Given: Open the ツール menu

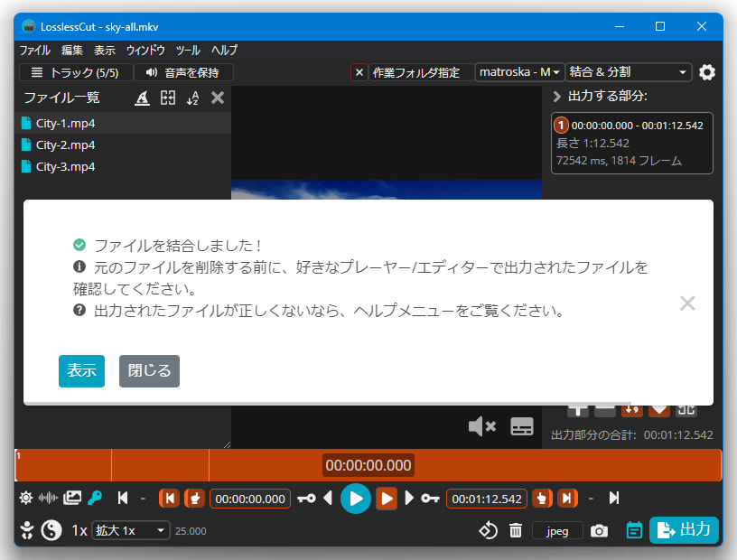Looking at the screenshot, I should (x=188, y=50).
